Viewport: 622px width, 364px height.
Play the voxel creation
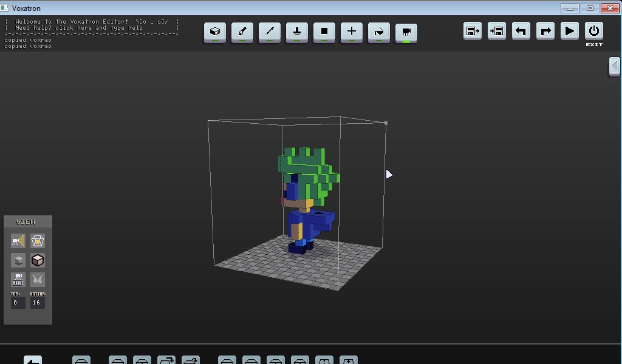(x=570, y=31)
